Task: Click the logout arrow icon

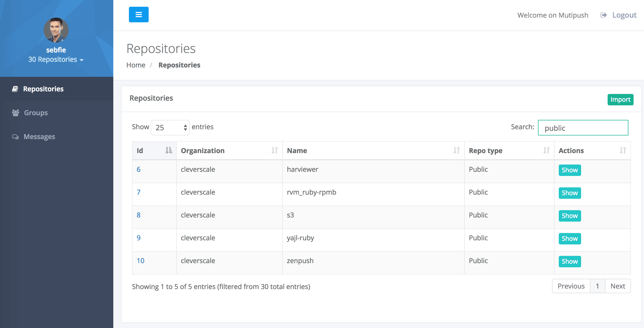Action: (603, 15)
